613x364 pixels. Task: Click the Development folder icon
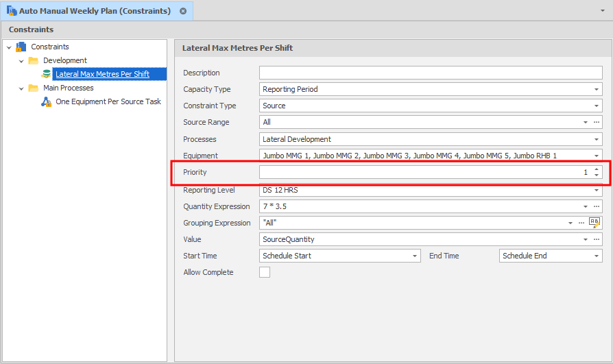coord(33,60)
